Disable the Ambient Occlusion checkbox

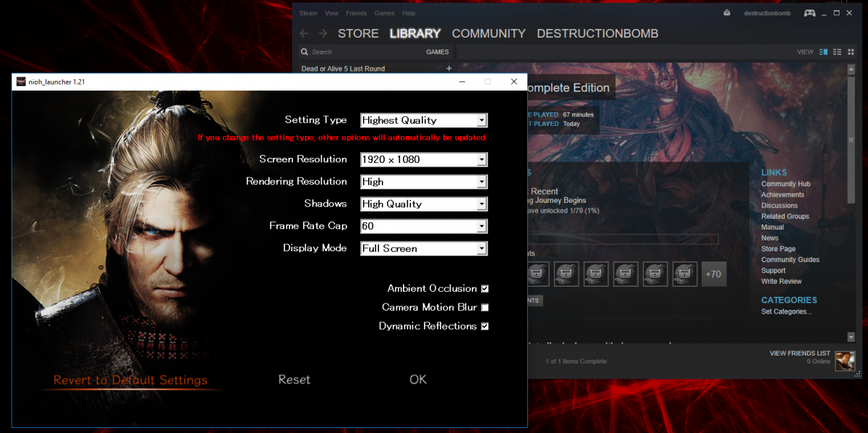point(485,288)
